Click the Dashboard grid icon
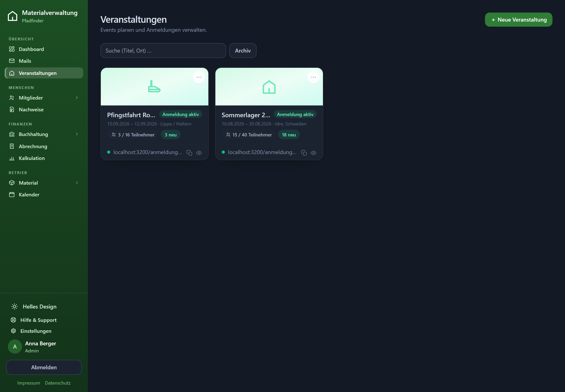The height and width of the screenshot is (392, 565). (x=12, y=49)
